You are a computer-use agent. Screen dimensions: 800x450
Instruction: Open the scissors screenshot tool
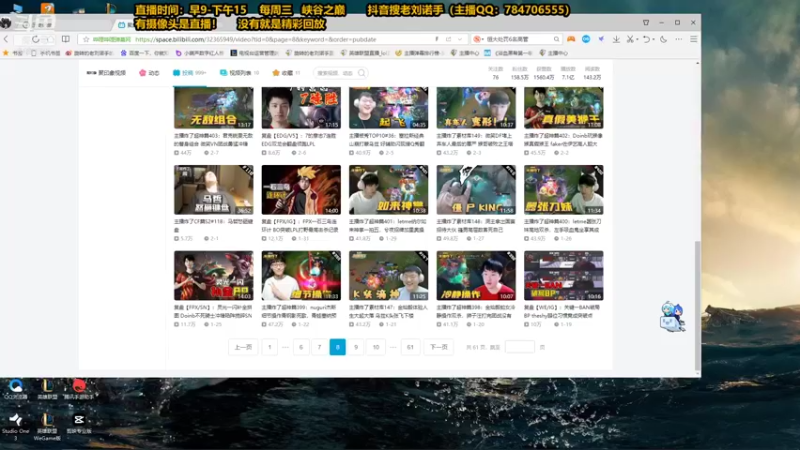click(630, 39)
